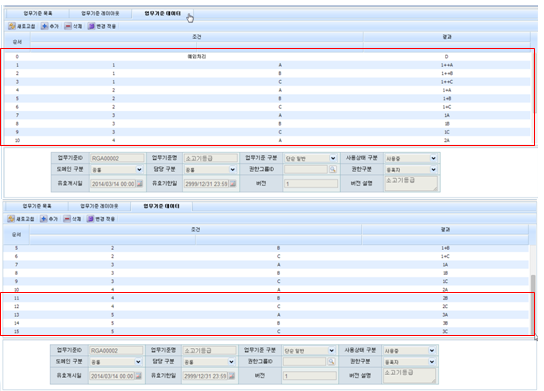
Task: Select result cell 3A in row 13
Action: [x=445, y=315]
